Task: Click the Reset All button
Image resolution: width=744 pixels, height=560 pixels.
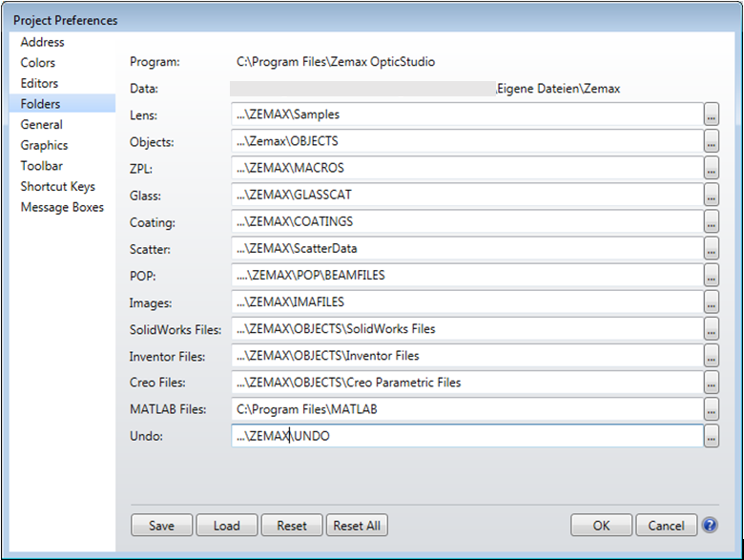Action: [x=357, y=526]
